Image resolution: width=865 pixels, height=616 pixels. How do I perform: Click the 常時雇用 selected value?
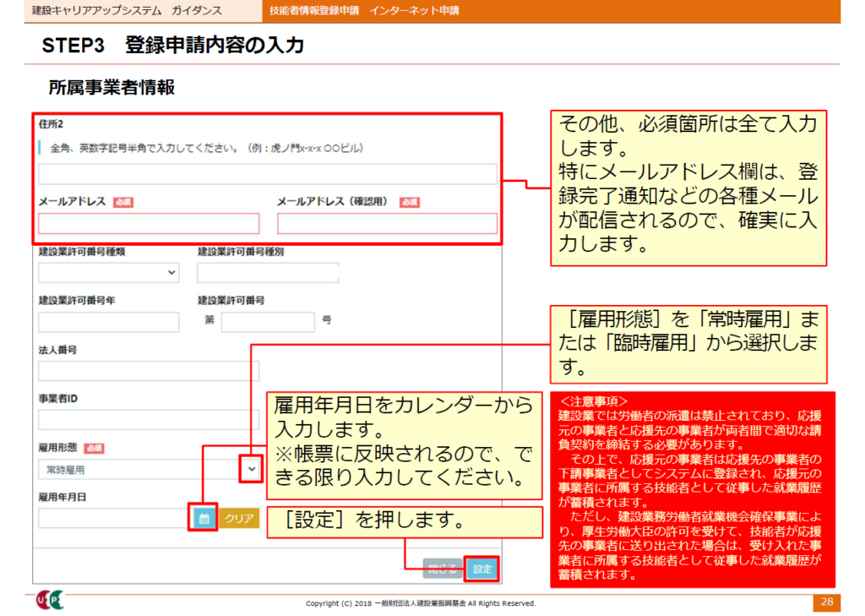point(65,470)
